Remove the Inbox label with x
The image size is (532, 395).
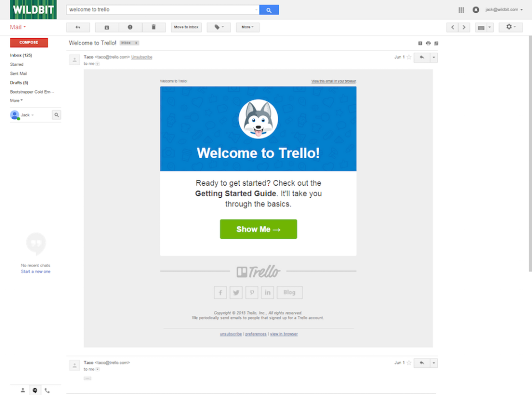click(136, 43)
